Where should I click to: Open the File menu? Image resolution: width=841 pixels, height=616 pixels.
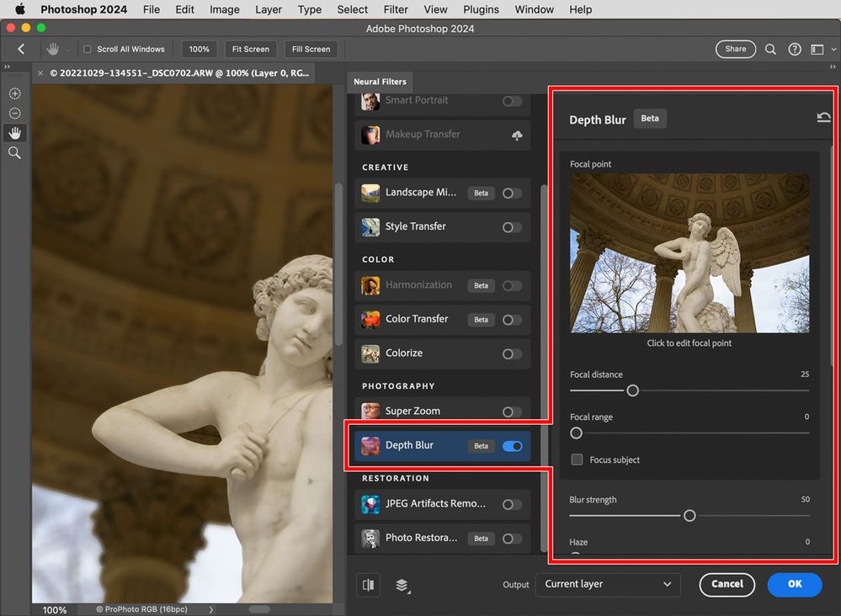click(152, 9)
